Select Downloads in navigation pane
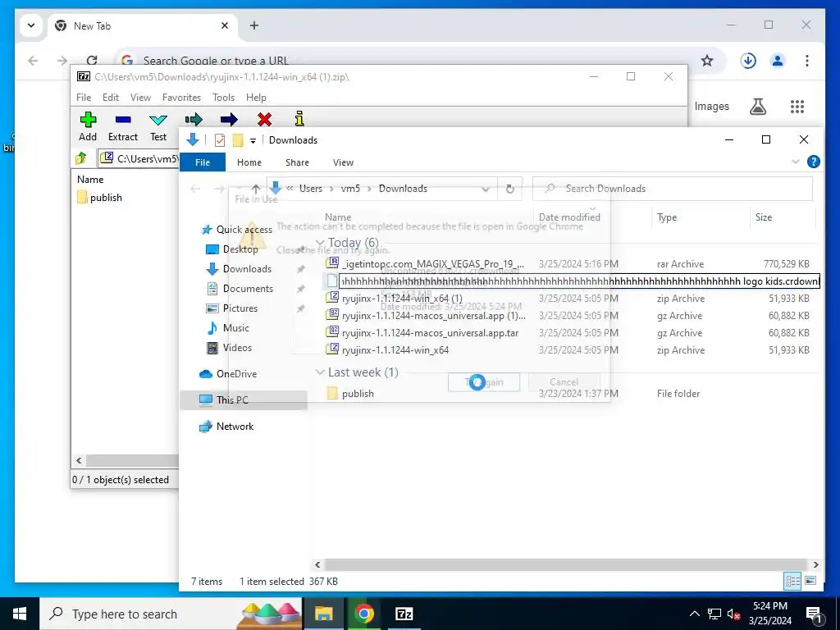The height and width of the screenshot is (630, 840). (x=239, y=269)
